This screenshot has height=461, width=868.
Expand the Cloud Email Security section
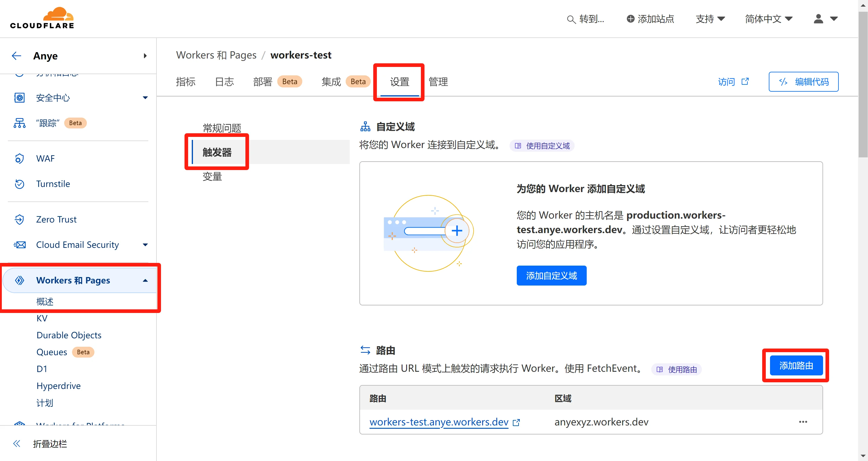(145, 245)
